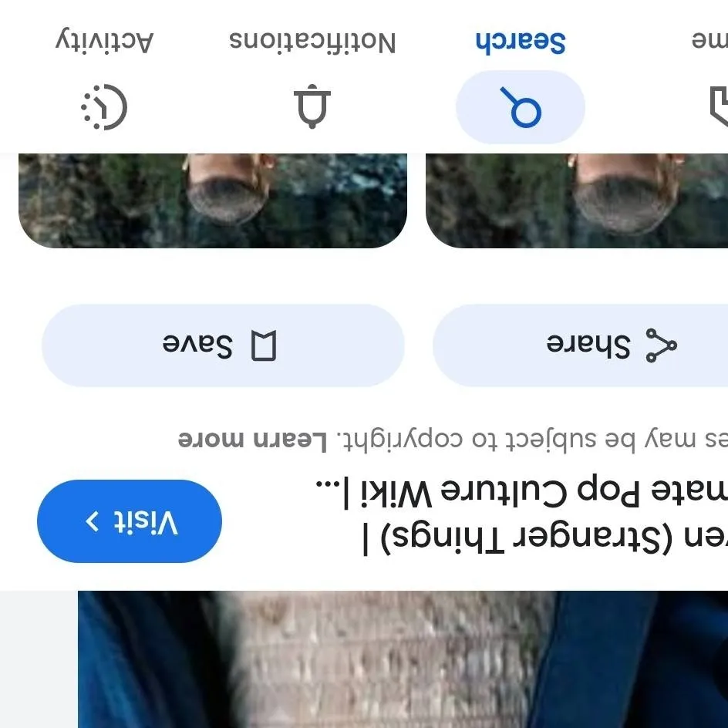Tap the large main image preview

tap(403, 659)
